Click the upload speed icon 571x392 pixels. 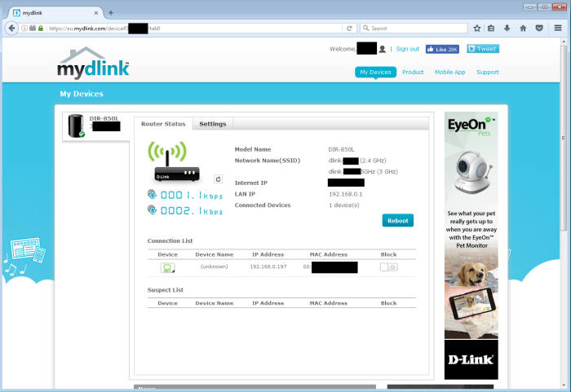click(x=152, y=194)
